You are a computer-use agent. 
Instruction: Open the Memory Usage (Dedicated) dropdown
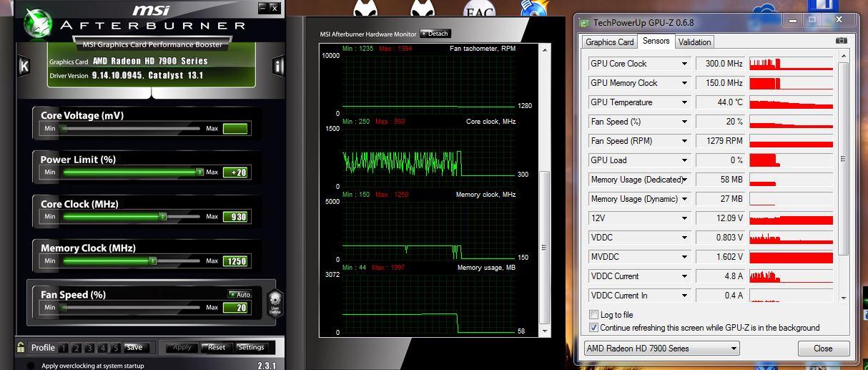684,180
